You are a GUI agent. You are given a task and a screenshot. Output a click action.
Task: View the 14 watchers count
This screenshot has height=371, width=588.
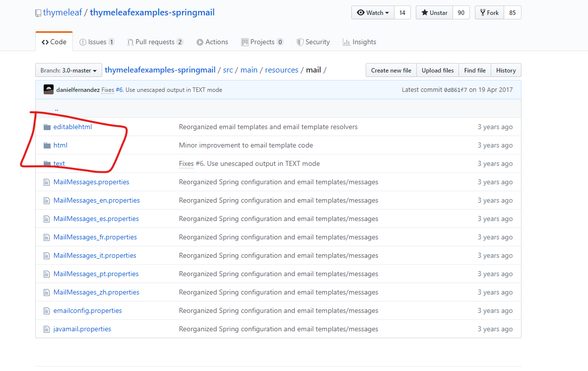click(402, 13)
